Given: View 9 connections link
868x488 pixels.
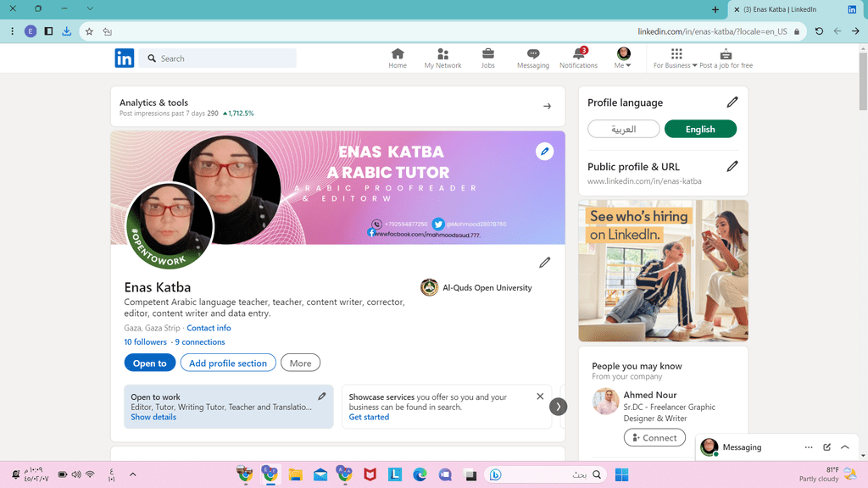Looking at the screenshot, I should point(200,342).
